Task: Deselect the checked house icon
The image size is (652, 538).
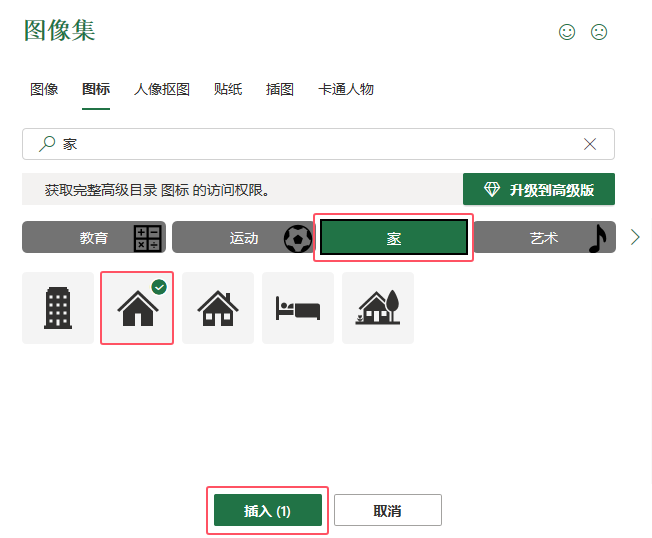Action: point(137,308)
